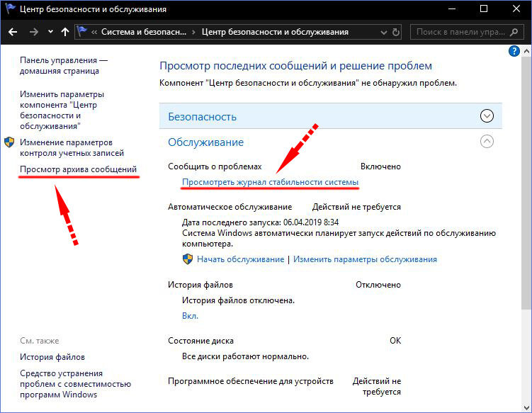Refresh the control panel page
This screenshot has height=413, width=532.
tap(395, 33)
